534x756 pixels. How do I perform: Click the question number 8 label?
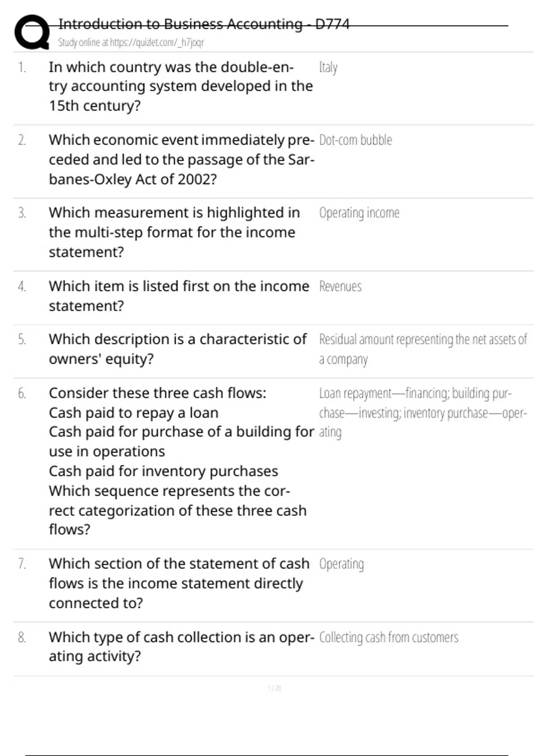pos(22,638)
